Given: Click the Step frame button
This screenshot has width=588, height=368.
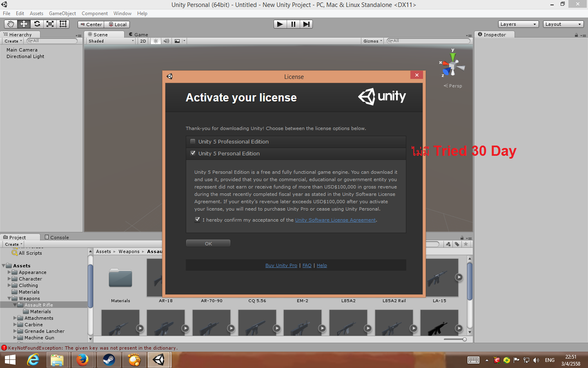Looking at the screenshot, I should (x=306, y=24).
